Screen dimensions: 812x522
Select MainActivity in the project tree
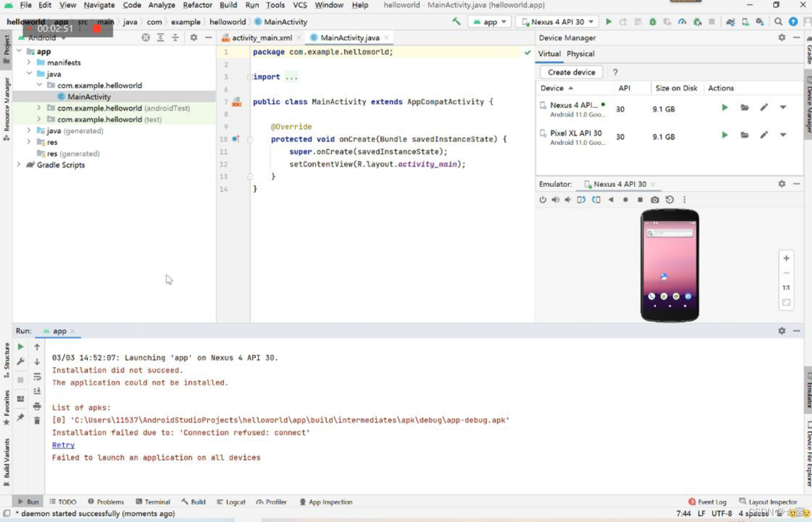[x=89, y=97]
